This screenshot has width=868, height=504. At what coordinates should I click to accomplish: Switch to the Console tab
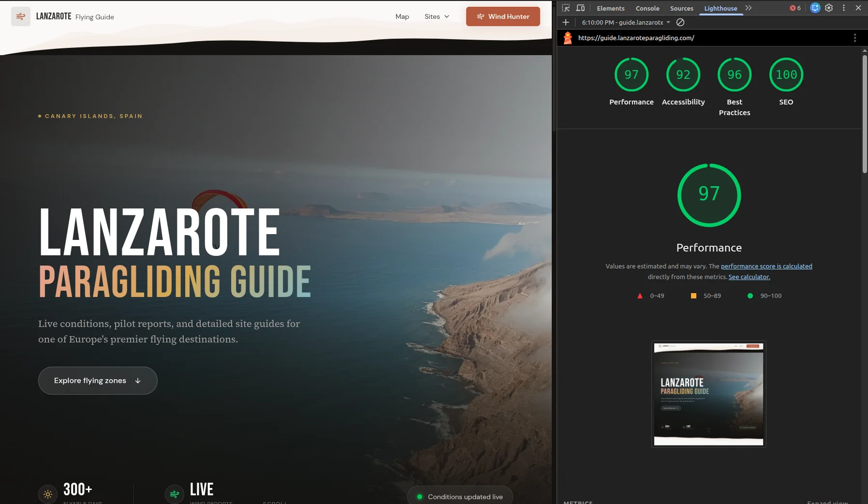click(647, 8)
